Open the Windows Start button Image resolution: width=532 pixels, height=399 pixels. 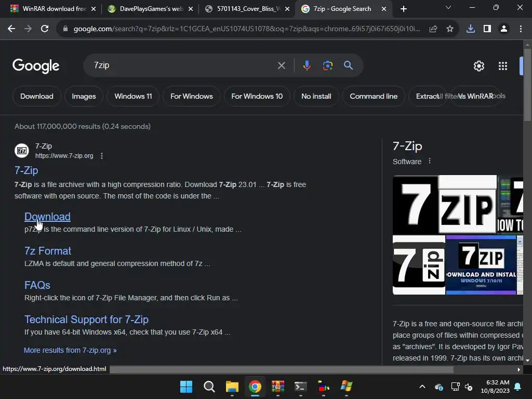pos(186,387)
